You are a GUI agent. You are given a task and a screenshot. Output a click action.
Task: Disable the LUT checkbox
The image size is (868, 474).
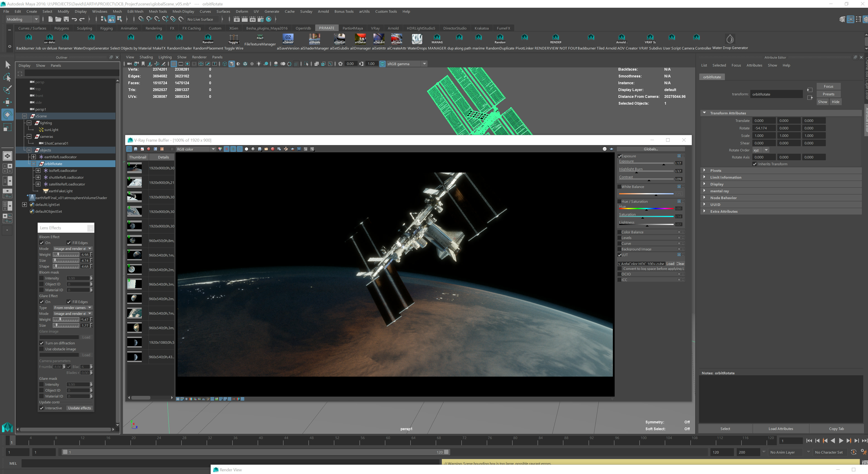(619, 255)
